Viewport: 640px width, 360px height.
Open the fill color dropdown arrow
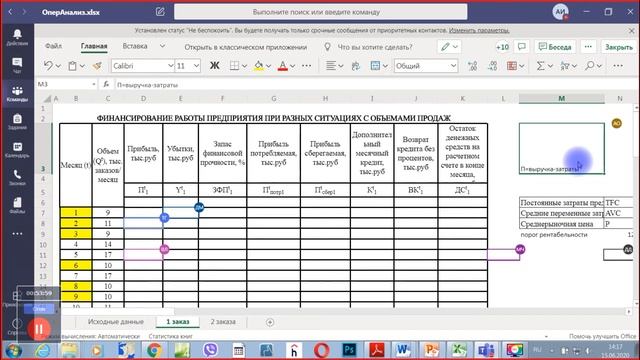268,66
